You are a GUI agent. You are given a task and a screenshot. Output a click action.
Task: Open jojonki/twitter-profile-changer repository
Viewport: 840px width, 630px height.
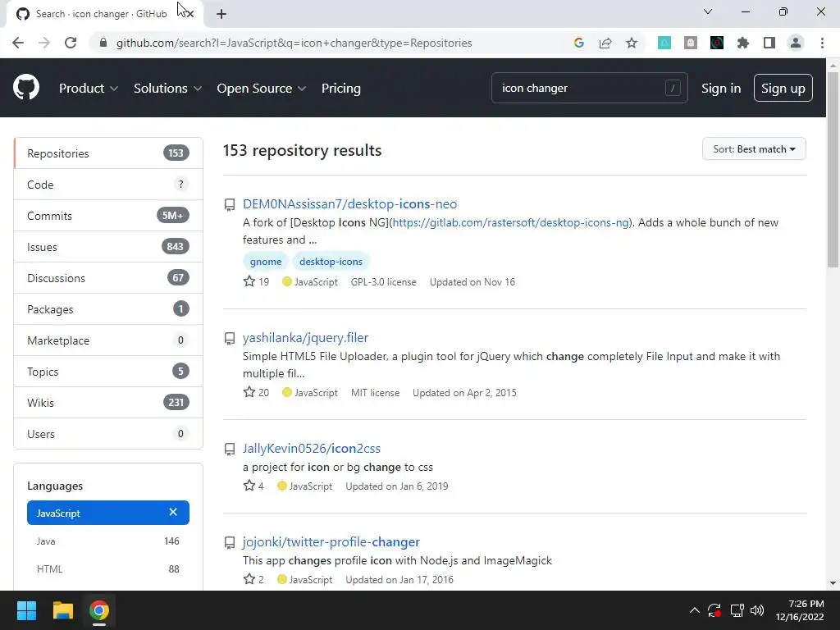[x=331, y=541]
